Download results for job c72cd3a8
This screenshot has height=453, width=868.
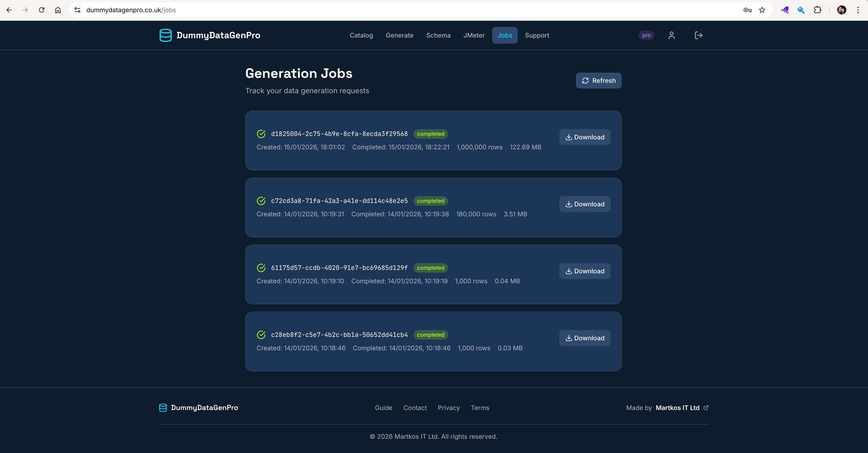click(x=585, y=204)
